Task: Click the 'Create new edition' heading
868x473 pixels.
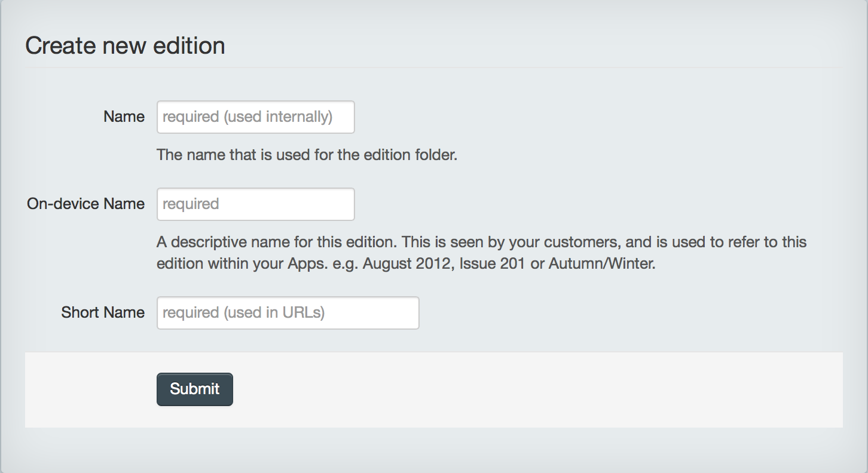Action: click(x=125, y=46)
